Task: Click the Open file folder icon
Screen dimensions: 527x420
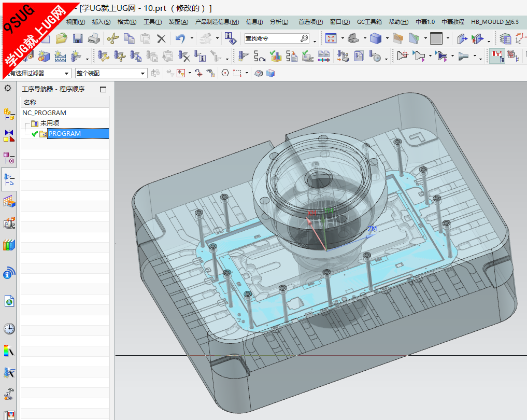Action: (61, 38)
